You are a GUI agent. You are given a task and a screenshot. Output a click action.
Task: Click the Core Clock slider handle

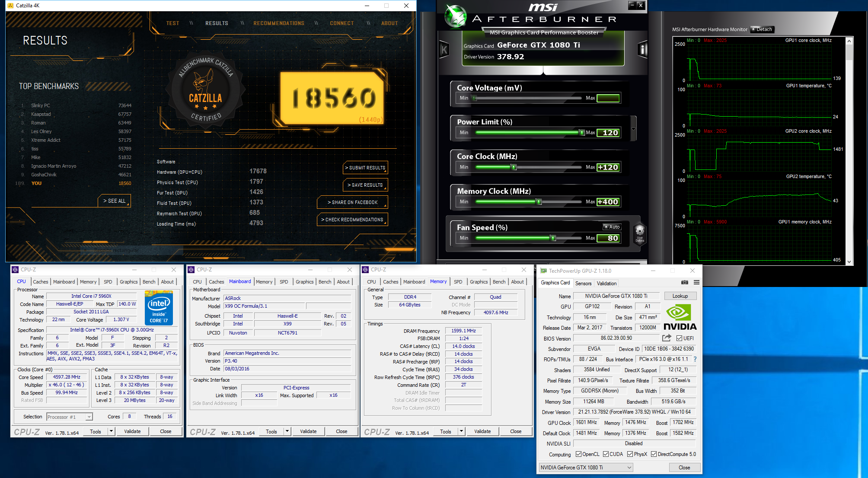pyautogui.click(x=514, y=167)
